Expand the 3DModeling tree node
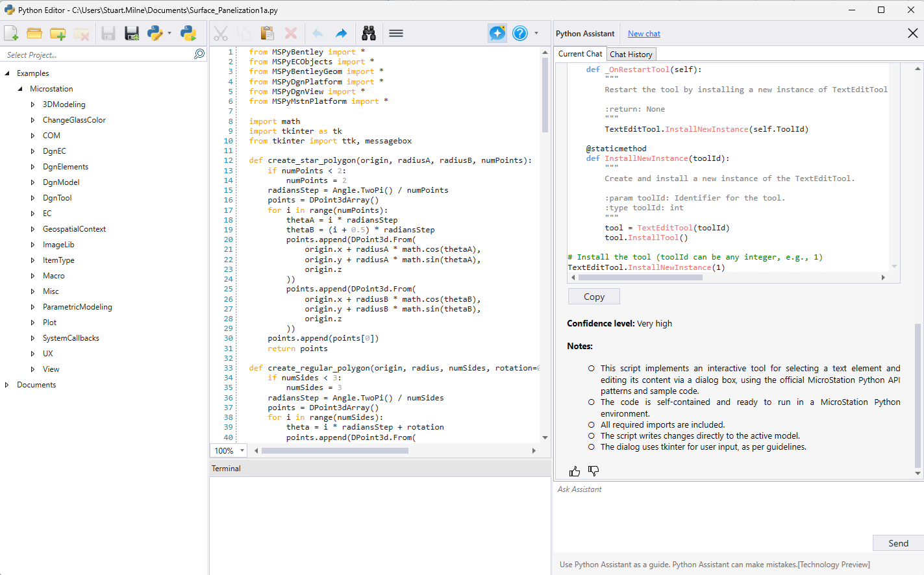924x575 pixels. click(x=33, y=104)
